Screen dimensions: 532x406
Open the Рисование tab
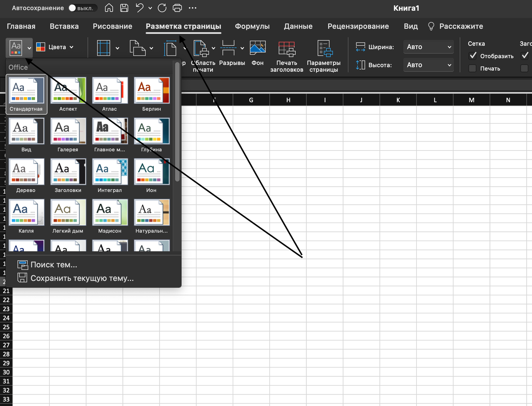click(x=113, y=26)
